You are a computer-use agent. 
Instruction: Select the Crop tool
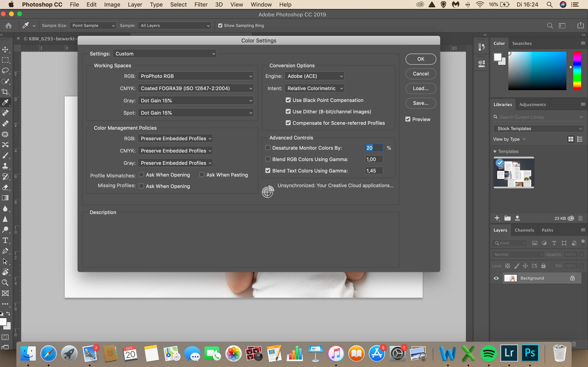[x=5, y=92]
